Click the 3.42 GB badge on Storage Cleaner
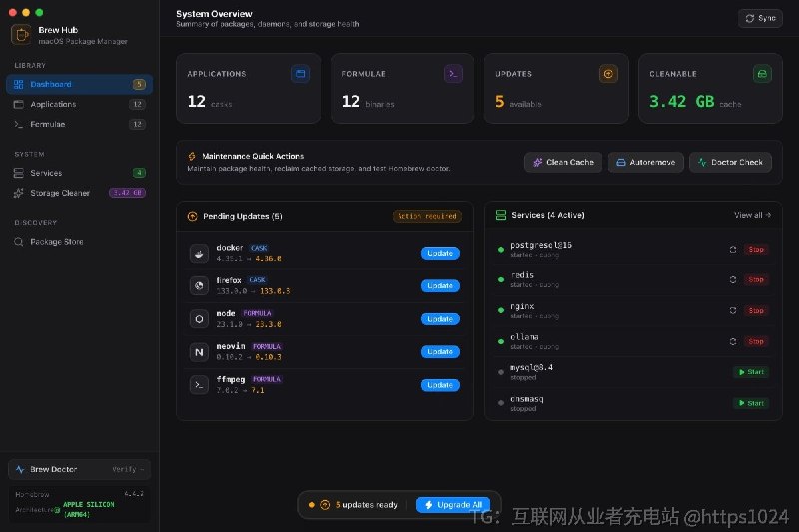Viewport: 799px width, 532px height. [128, 193]
